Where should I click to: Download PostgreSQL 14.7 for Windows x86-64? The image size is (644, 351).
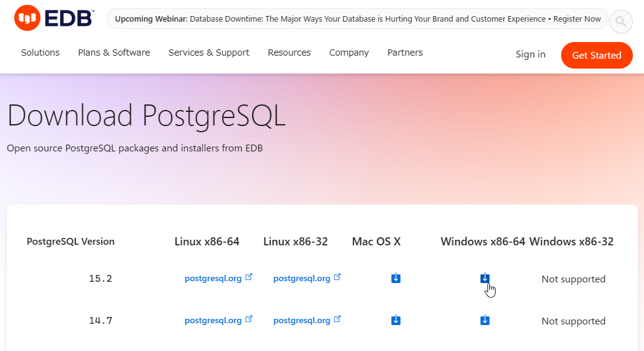(484, 320)
